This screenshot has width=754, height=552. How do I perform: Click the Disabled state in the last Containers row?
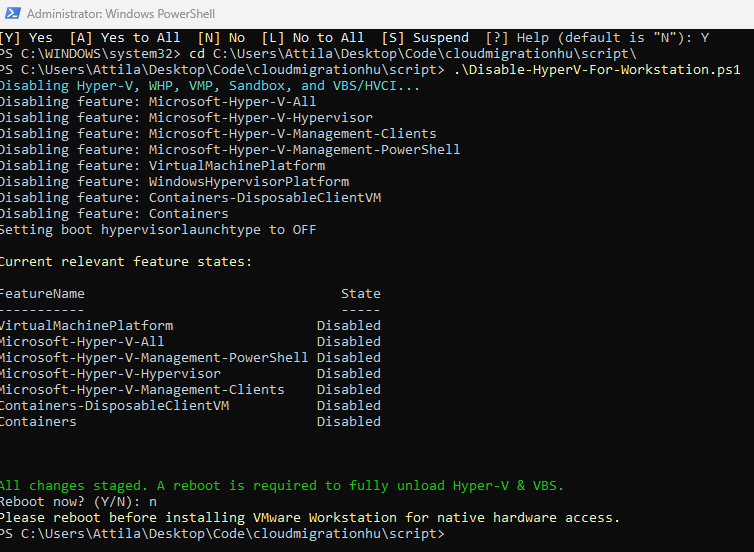pyautogui.click(x=348, y=422)
